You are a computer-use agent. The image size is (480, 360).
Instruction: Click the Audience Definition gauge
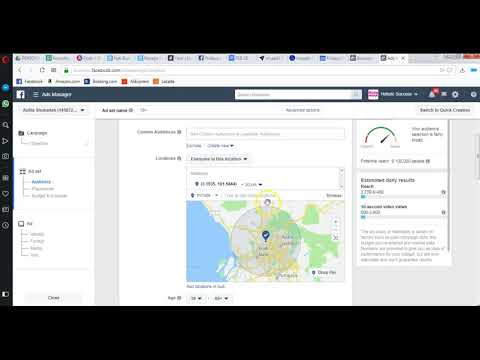[381, 136]
